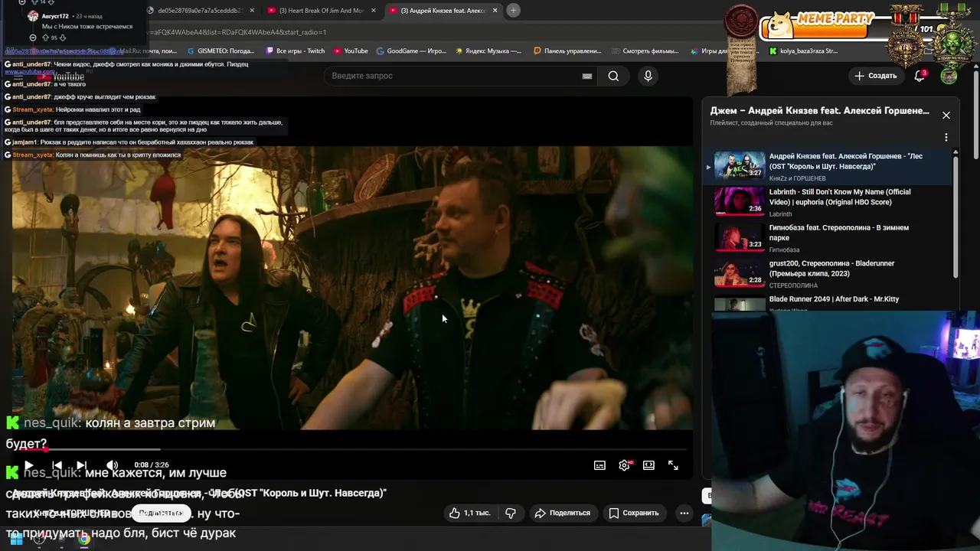Open Chrome from the Windows taskbar
The height and width of the screenshot is (551, 980).
(x=84, y=540)
